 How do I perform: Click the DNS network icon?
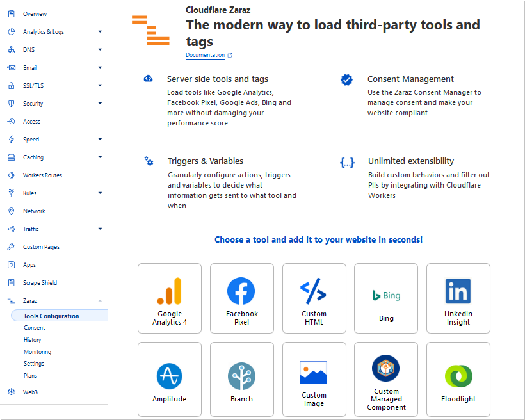click(x=12, y=49)
